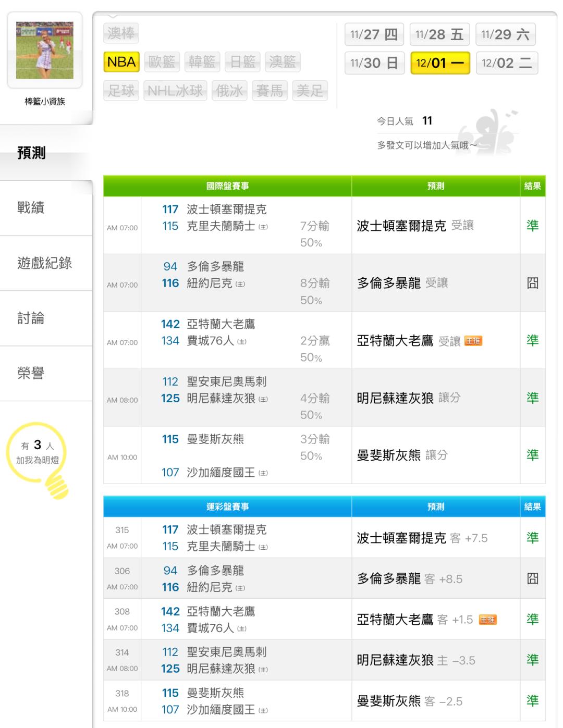Go to 討論 sidebar section
Viewport: 563px width, 728px height.
(31, 318)
